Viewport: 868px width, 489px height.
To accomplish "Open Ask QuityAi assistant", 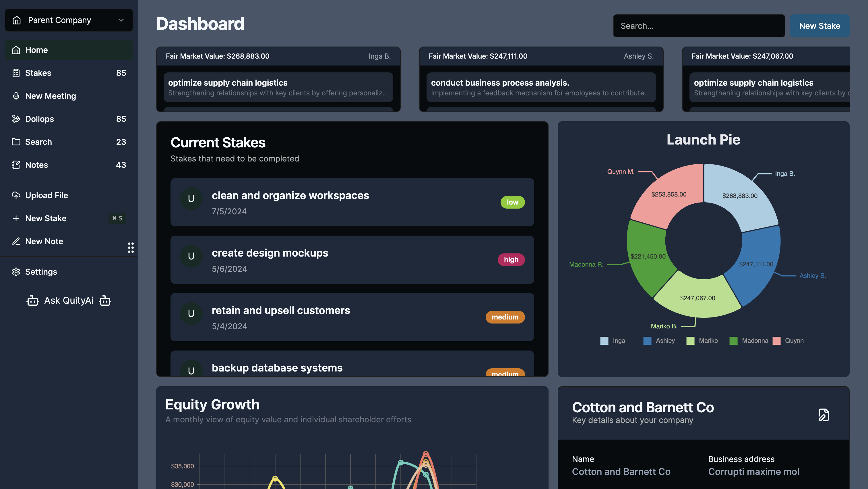I will coord(69,301).
